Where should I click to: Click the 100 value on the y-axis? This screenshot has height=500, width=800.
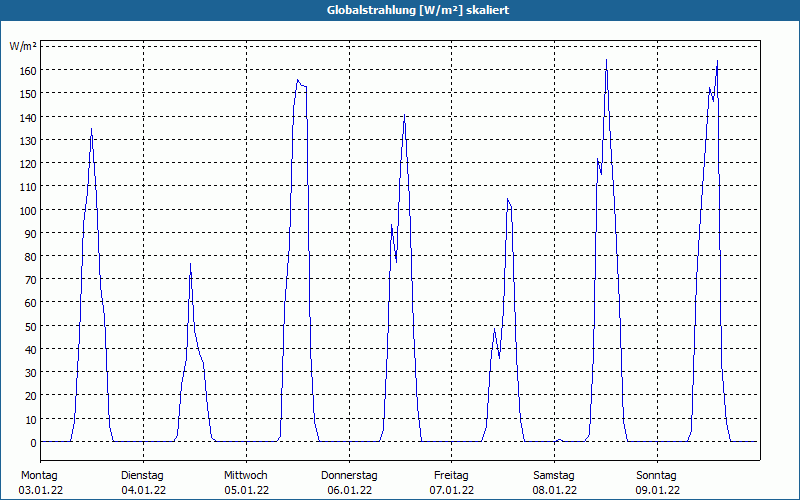tap(28, 210)
